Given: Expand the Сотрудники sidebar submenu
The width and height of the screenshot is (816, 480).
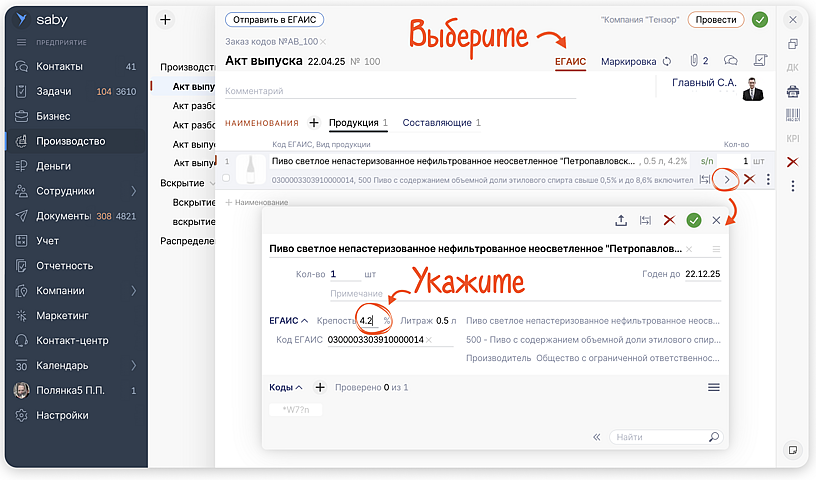Looking at the screenshot, I should click(133, 191).
